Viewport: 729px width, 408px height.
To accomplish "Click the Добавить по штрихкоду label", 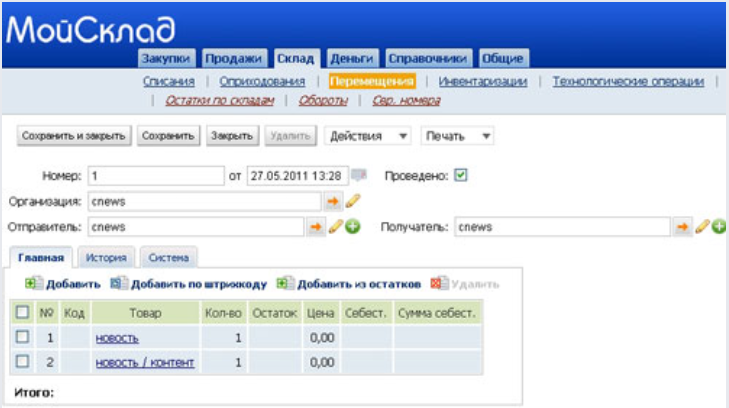I will pyautogui.click(x=199, y=284).
